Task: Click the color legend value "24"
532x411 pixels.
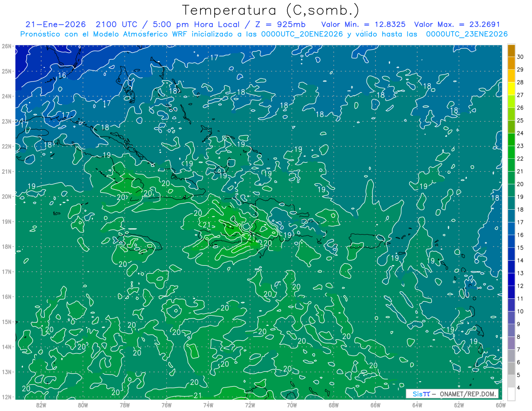Action: click(520, 133)
